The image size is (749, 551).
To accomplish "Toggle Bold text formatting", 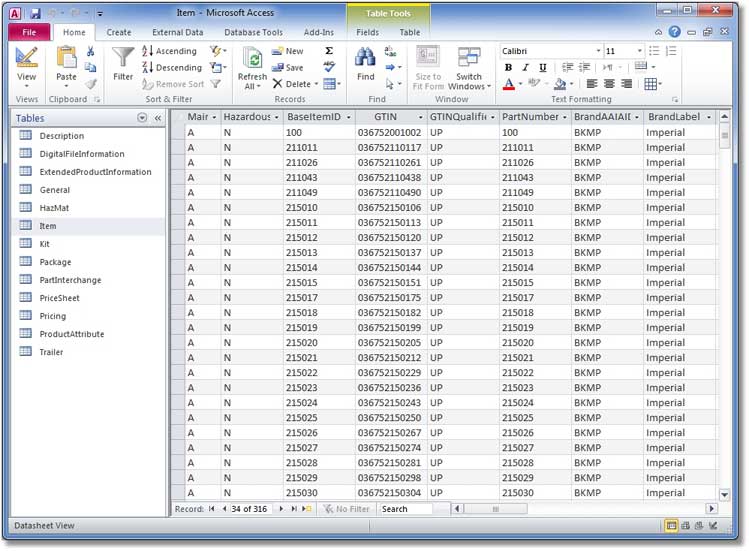I will [509, 67].
